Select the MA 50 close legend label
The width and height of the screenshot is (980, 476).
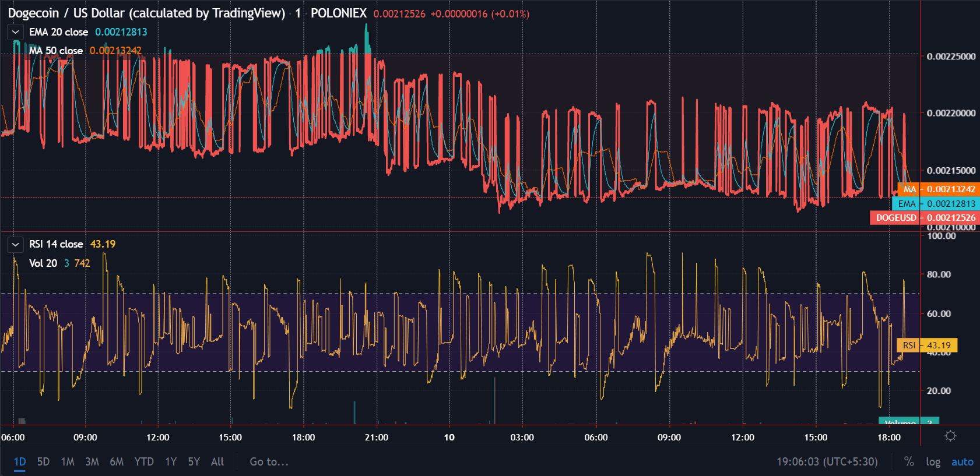pos(56,51)
